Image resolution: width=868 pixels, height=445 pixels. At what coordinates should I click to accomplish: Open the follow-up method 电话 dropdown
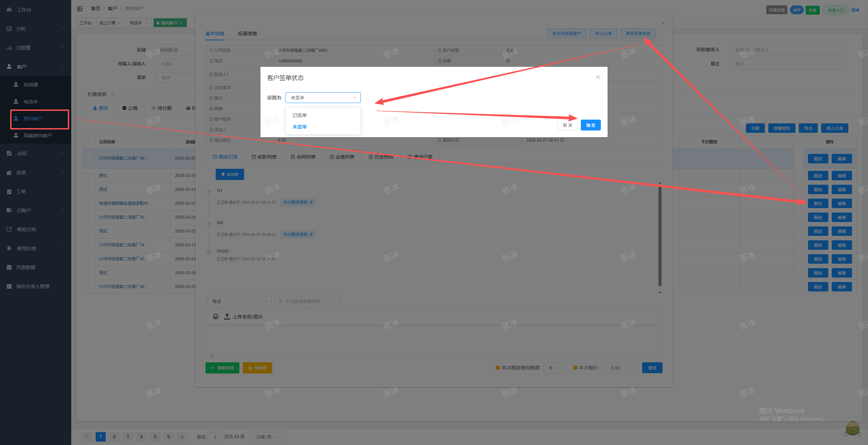(x=239, y=301)
